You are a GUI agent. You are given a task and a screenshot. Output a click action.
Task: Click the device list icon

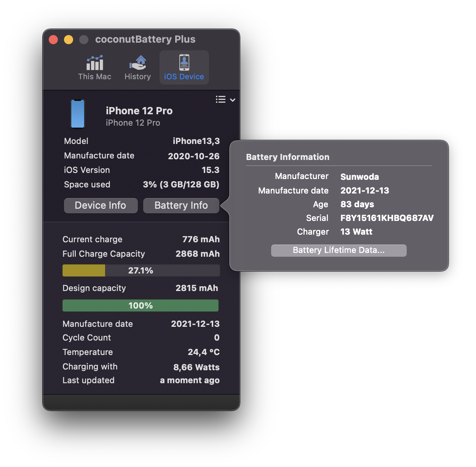coord(220,99)
